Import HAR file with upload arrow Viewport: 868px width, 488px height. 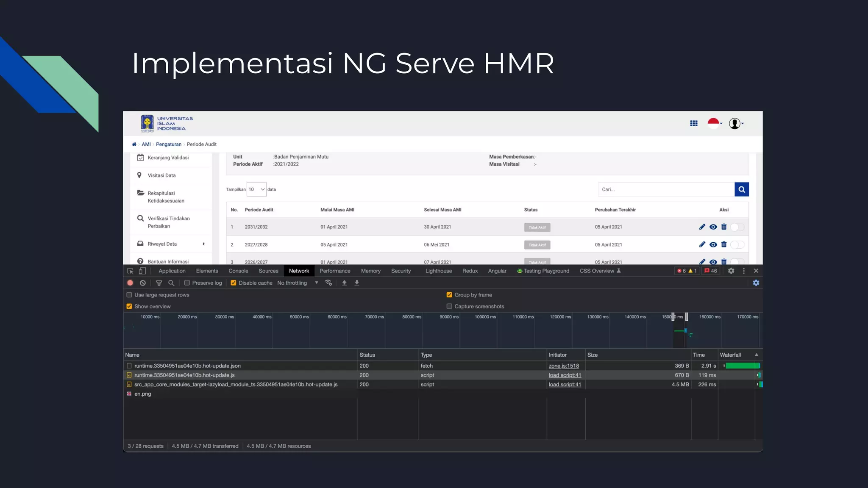coord(344,283)
